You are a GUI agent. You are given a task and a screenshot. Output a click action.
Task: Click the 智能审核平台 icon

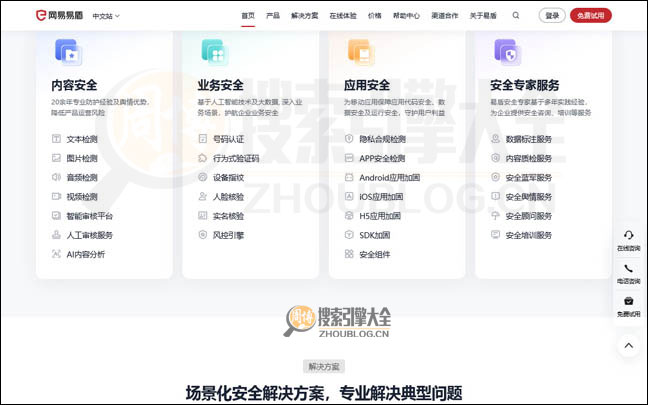pyautogui.click(x=56, y=215)
